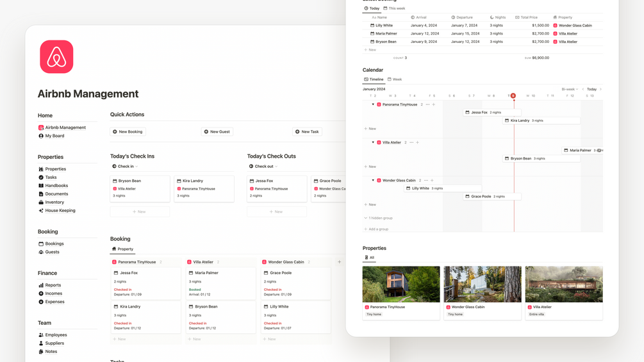Open Kira Landry check-in card
644x362 pixels.
coord(204,189)
